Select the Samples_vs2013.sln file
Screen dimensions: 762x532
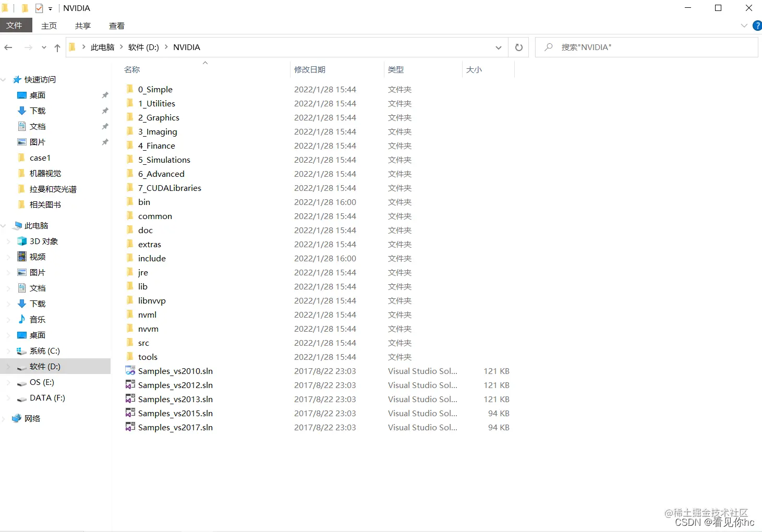tap(175, 399)
